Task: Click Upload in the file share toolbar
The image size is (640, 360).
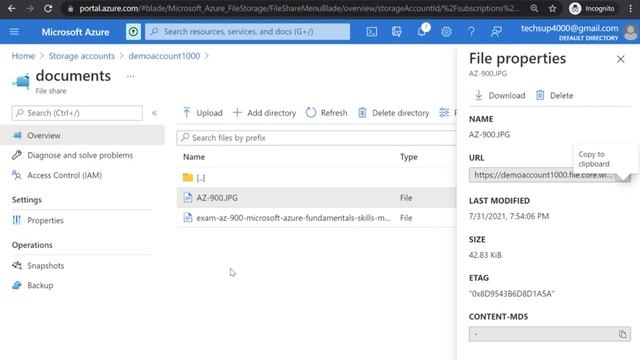Action: (202, 113)
